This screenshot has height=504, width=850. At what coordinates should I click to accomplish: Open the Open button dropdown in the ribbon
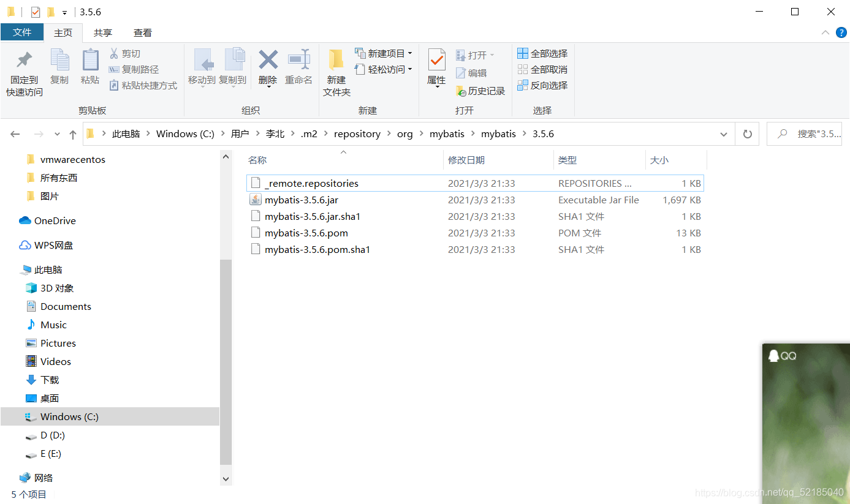tap(492, 56)
